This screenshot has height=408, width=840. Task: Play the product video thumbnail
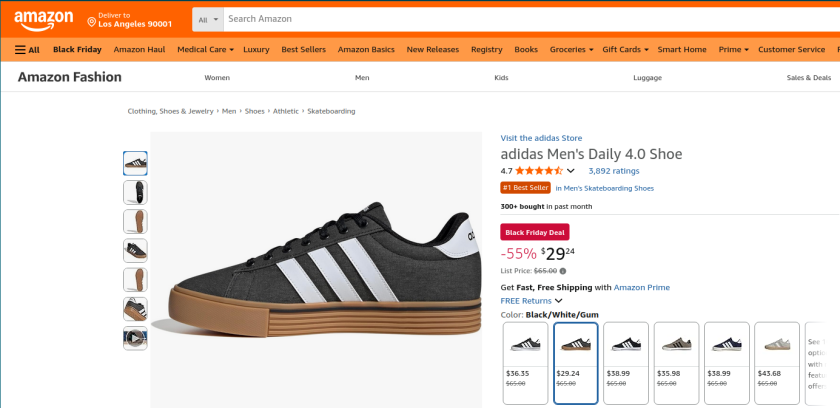click(x=135, y=338)
